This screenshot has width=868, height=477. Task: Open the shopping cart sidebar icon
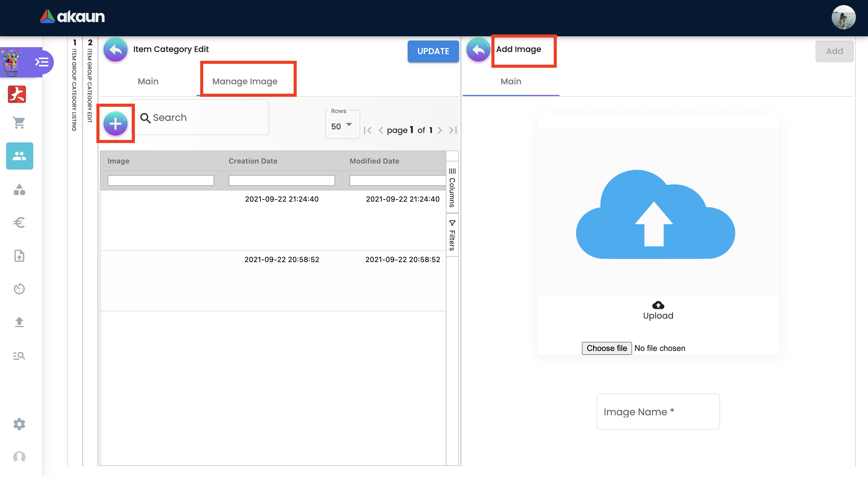click(19, 123)
